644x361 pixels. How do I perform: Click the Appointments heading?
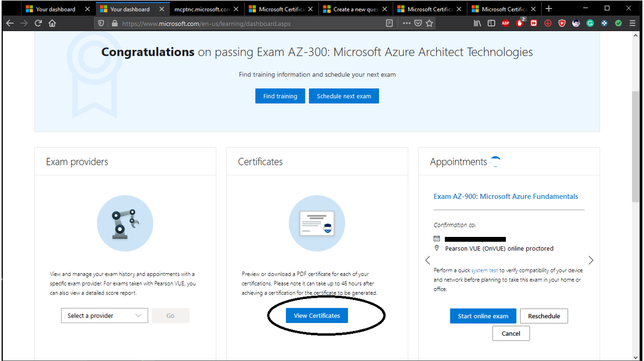coord(459,162)
